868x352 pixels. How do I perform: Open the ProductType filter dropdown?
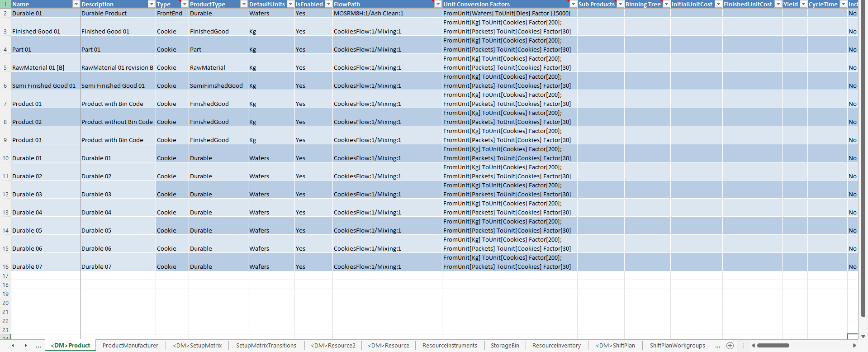[x=244, y=4]
